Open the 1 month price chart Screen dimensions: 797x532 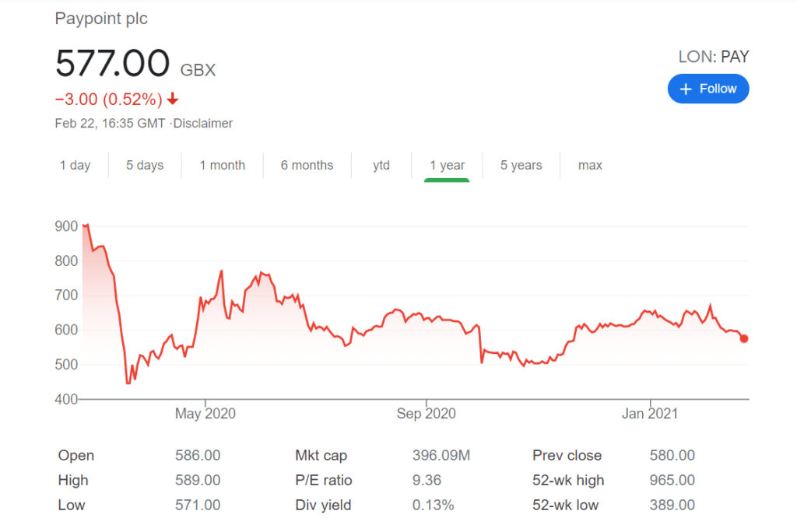223,165
